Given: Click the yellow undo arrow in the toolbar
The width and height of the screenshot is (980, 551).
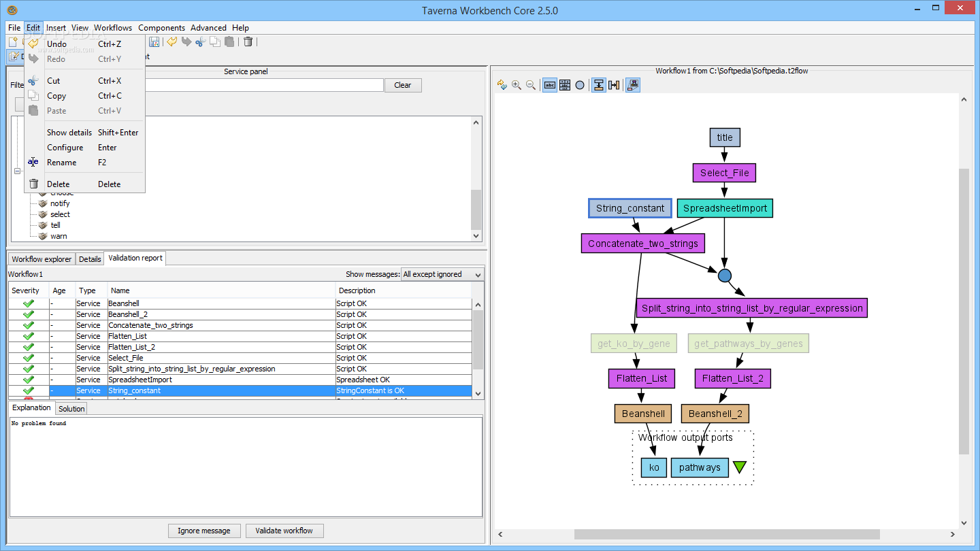Looking at the screenshot, I should (171, 42).
